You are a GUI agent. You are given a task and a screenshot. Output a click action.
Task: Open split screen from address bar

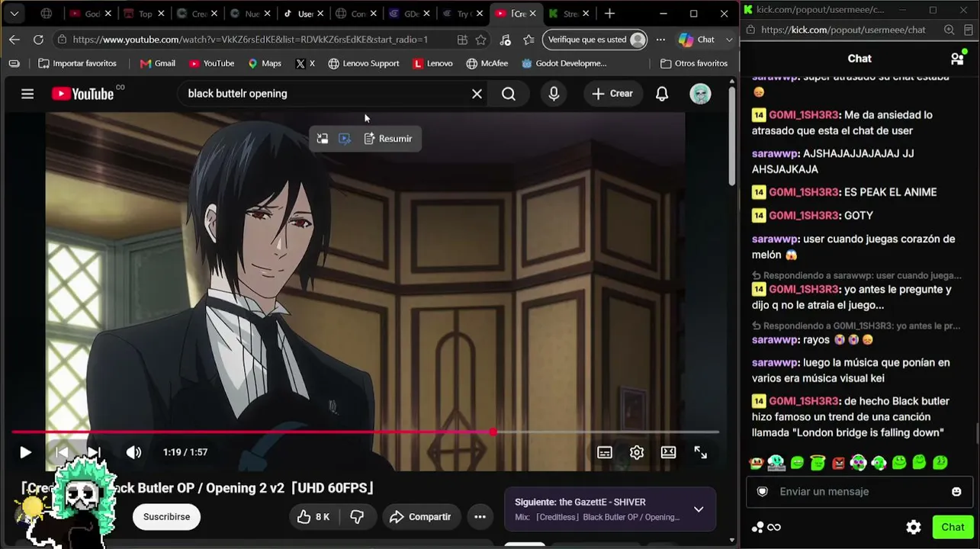(462, 40)
